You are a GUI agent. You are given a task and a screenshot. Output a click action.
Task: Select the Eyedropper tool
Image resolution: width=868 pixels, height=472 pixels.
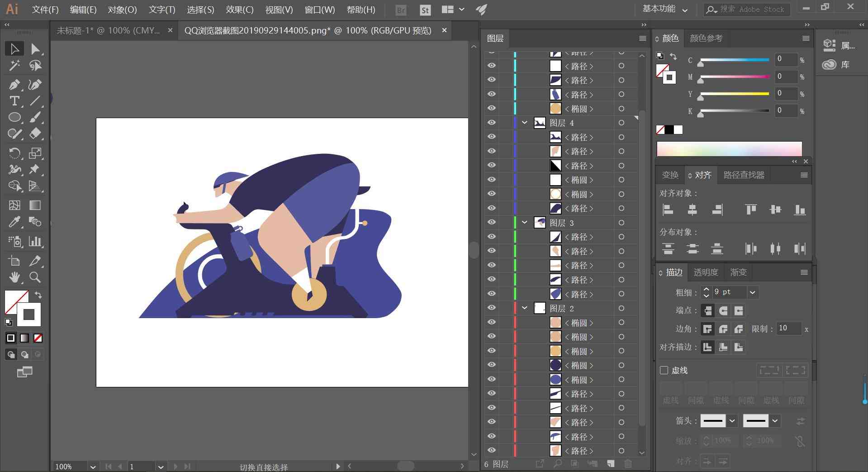[x=14, y=222]
